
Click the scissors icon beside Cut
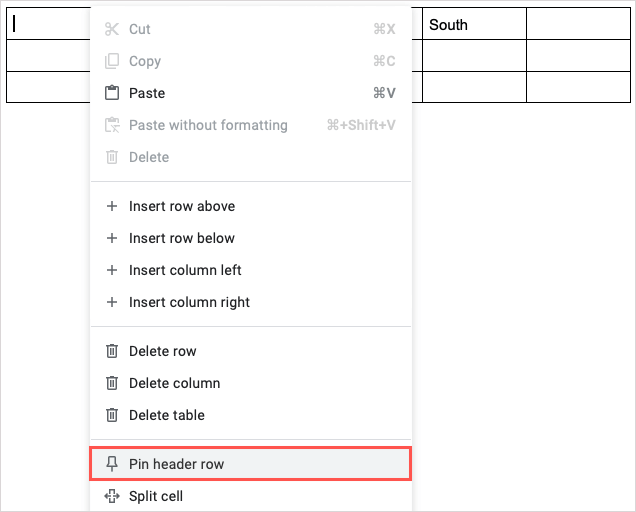112,29
